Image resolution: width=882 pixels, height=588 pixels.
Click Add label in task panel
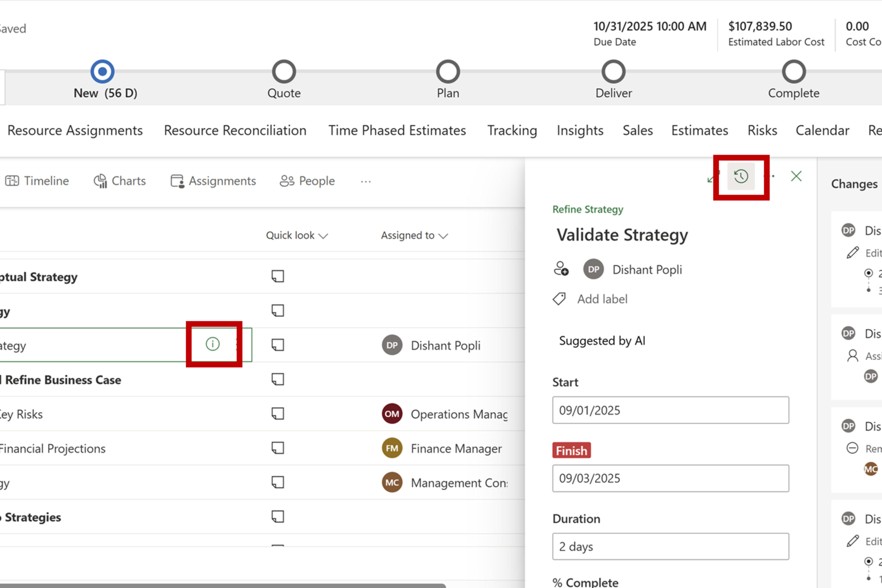(602, 299)
